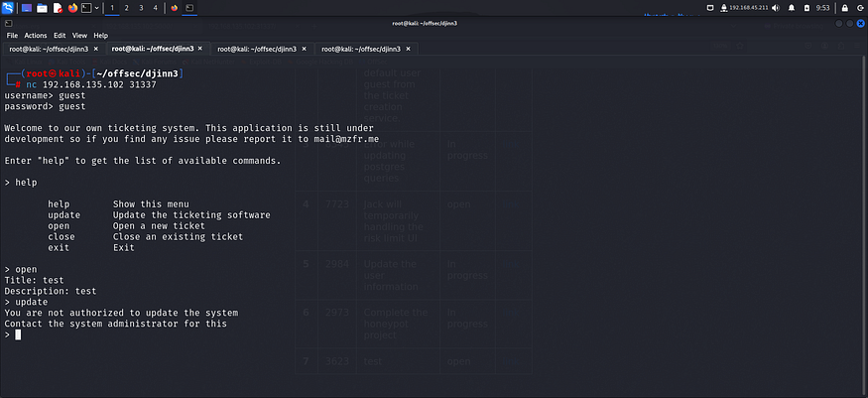Click the "username> guest" line
Image resolution: width=868 pixels, height=398 pixels.
pyautogui.click(x=45, y=95)
